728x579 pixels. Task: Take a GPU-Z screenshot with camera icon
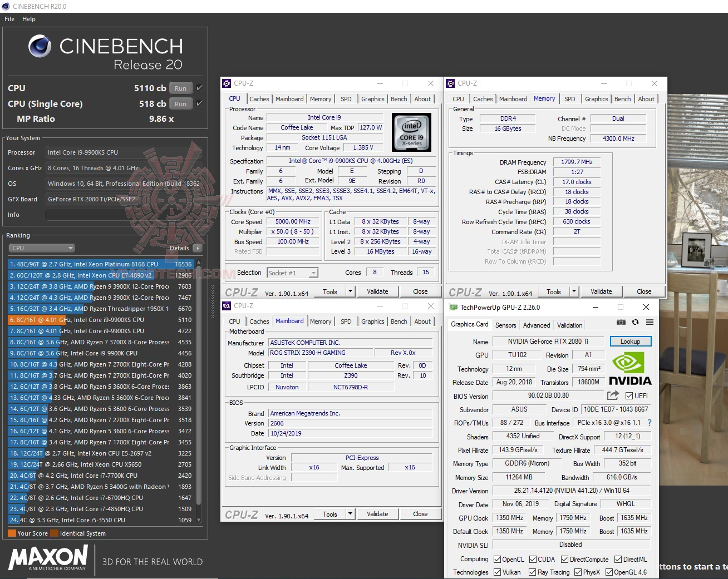click(621, 322)
